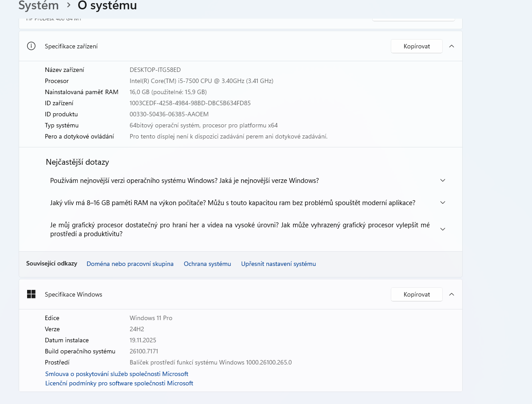
Task: Click the device name DESKTOP-ITG58ED
Action: [155, 70]
